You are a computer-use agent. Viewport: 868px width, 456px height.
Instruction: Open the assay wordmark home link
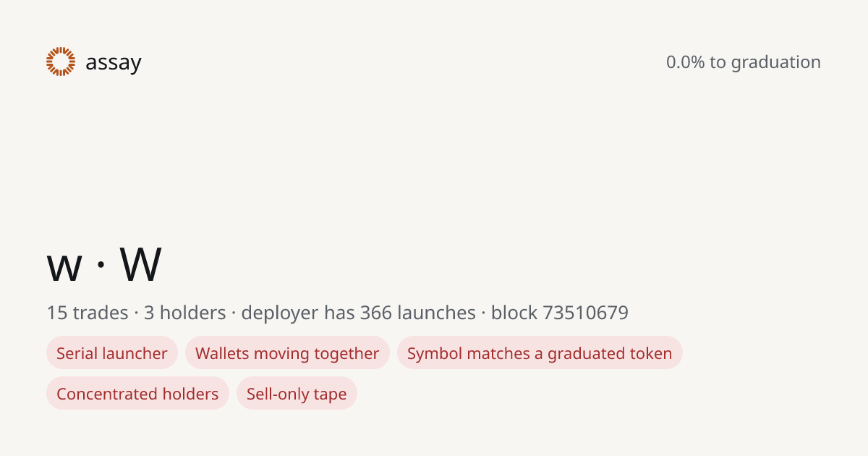coord(114,63)
